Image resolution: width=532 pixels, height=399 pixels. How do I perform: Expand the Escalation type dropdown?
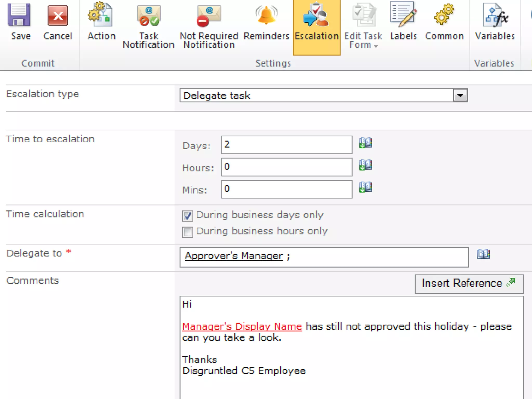(x=460, y=95)
